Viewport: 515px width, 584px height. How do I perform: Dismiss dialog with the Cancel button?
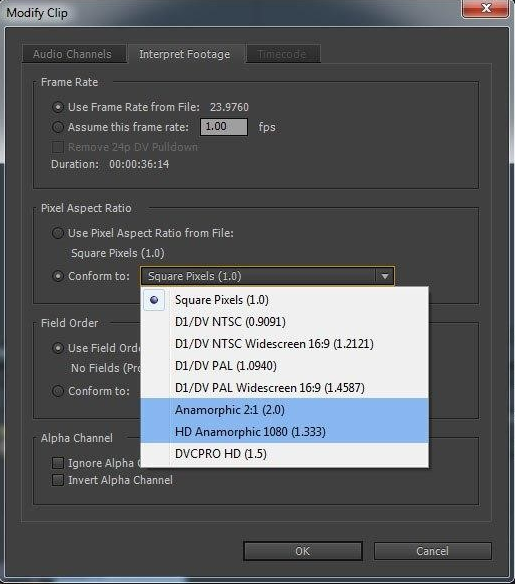tap(432, 551)
